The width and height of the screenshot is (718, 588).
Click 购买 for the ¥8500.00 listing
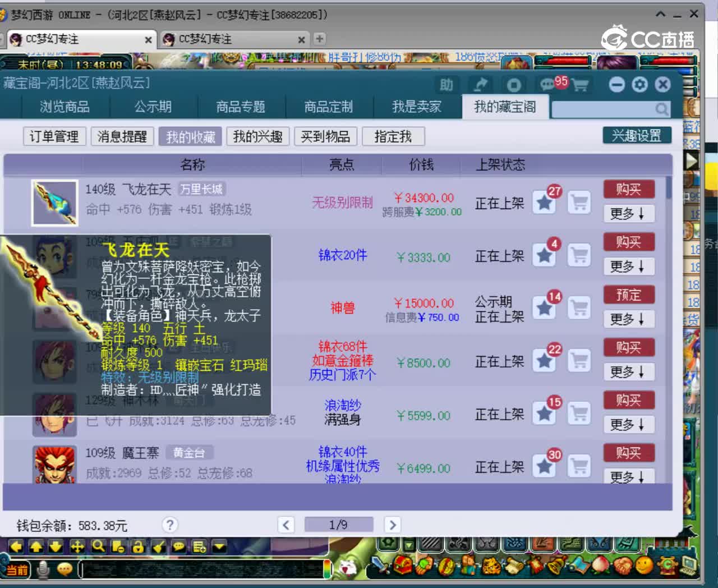tap(629, 347)
